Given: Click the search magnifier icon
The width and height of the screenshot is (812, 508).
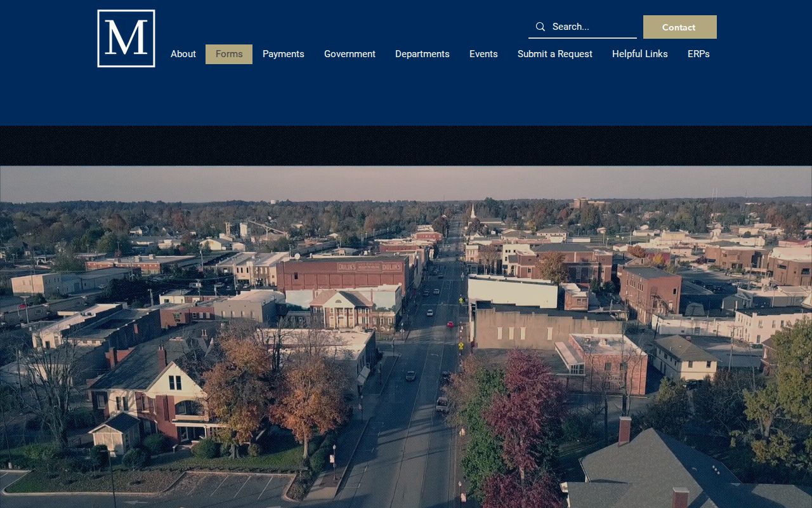Looking at the screenshot, I should (540, 27).
